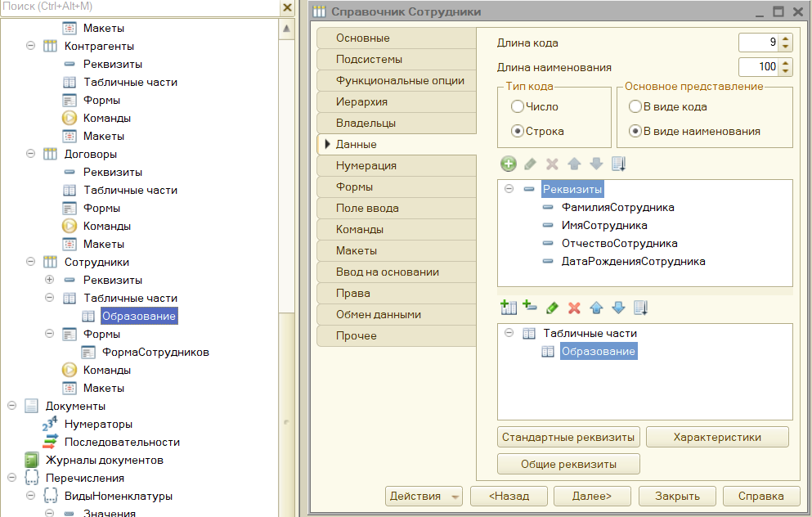The height and width of the screenshot is (517, 812).
Task: Click Журналы документов icon
Action: [x=32, y=460]
